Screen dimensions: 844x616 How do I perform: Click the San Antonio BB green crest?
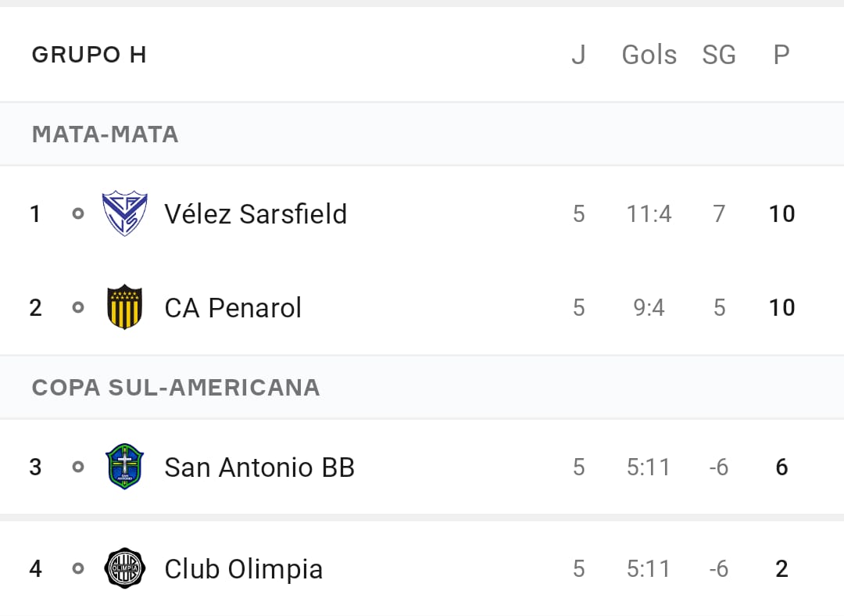(124, 467)
